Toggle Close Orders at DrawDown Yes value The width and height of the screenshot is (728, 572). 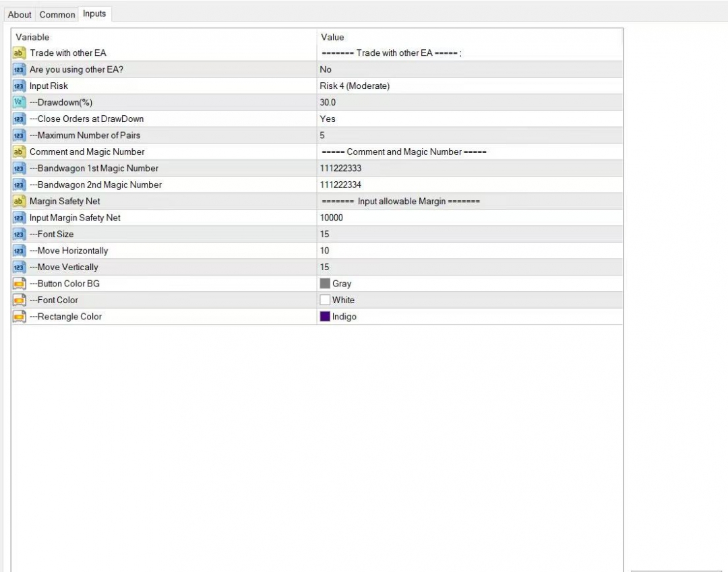(328, 119)
